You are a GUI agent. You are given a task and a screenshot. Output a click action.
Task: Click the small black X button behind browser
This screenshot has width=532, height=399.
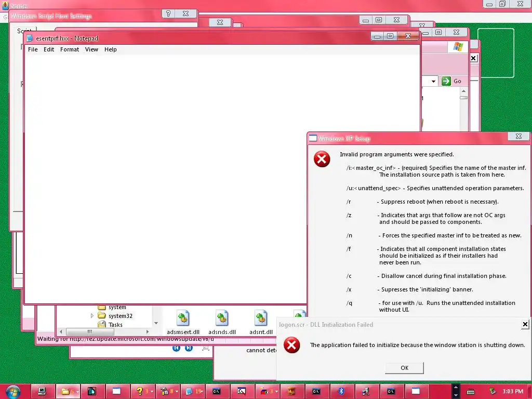(473, 58)
